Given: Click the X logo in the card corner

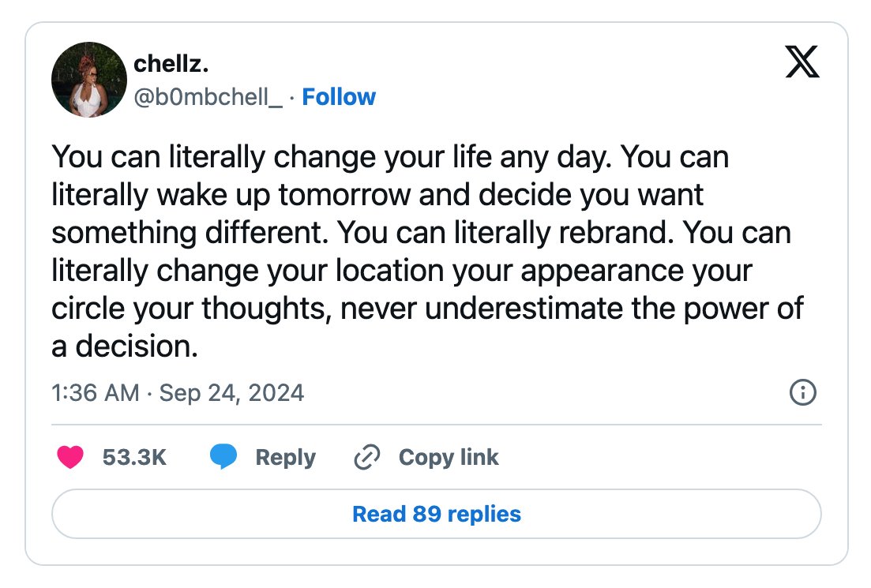Looking at the screenshot, I should 802,62.
